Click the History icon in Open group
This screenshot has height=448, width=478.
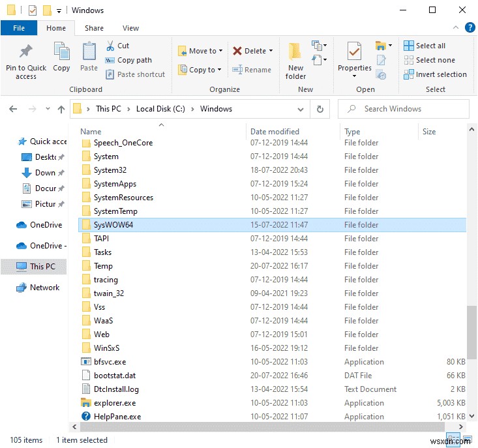381,74
